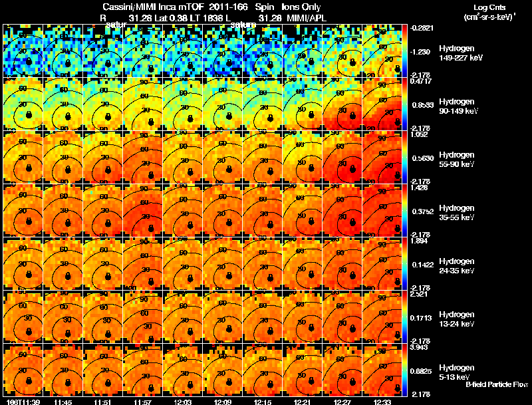The width and height of the screenshot is (532, 405).
Task: Click the "11:51" time label
Action: (103, 402)
